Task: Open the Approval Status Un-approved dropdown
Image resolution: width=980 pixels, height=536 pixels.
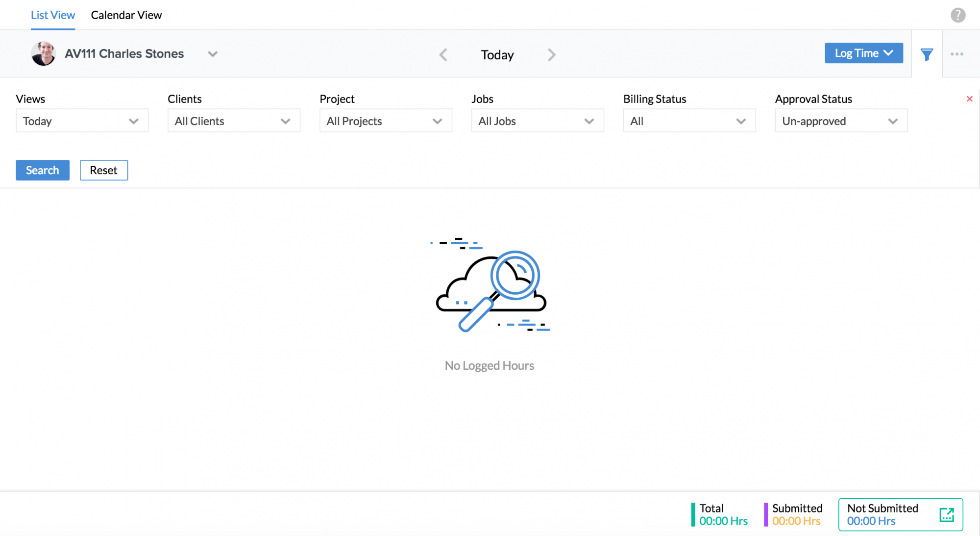Action: pyautogui.click(x=841, y=121)
